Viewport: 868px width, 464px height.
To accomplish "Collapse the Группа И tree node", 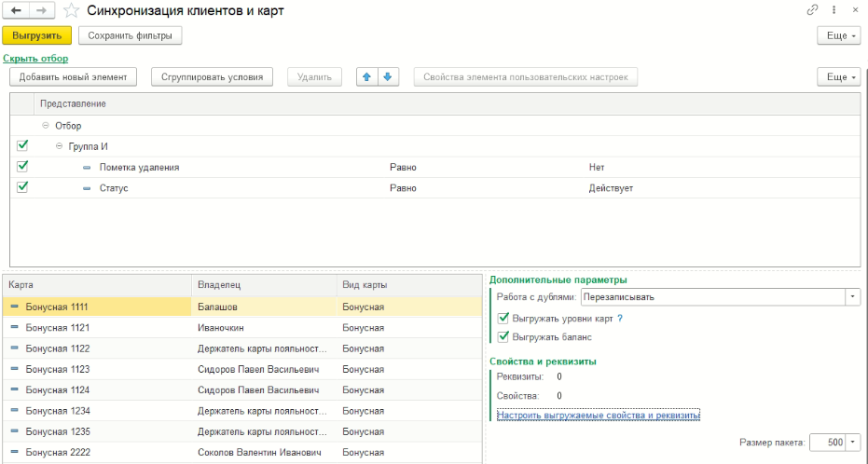I will point(59,146).
